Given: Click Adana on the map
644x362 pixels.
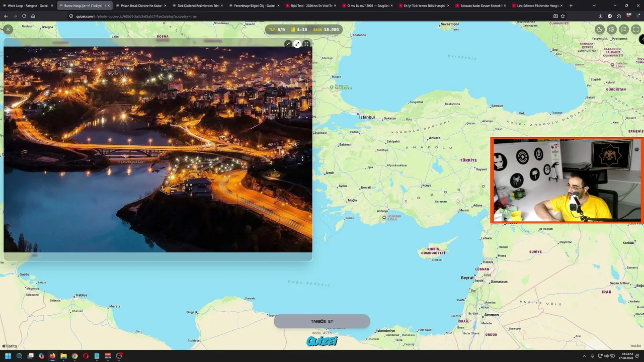Looking at the screenshot, I should tap(477, 205).
